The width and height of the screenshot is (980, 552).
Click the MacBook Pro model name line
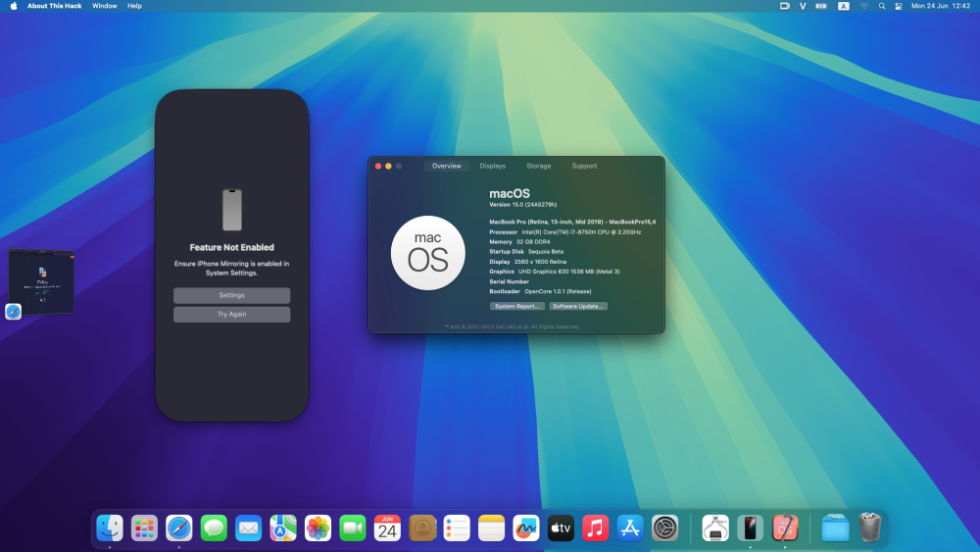(x=572, y=222)
